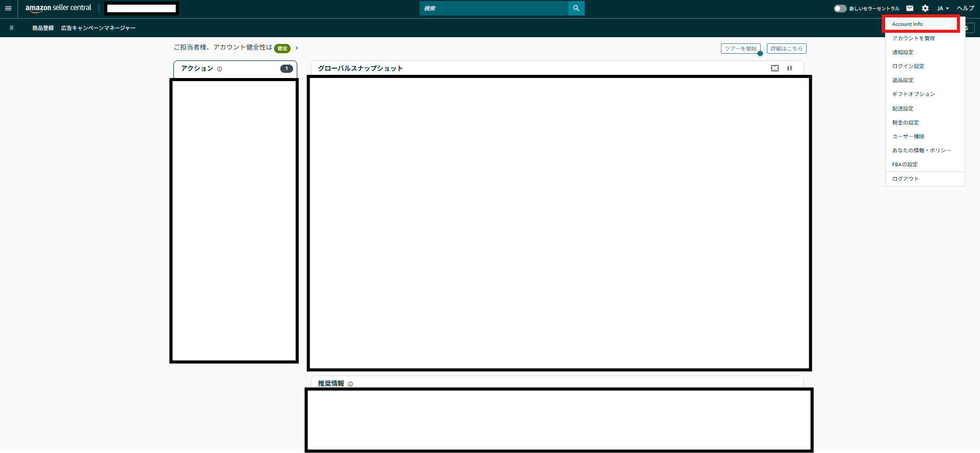Open Global Snapshot customize sliders icon
Image resolution: width=980 pixels, height=453 pixels.
click(x=790, y=68)
